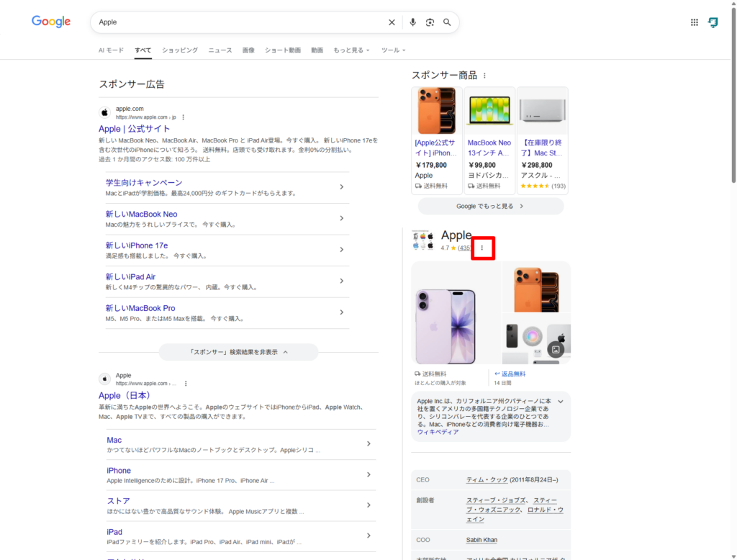Image resolution: width=737 pixels, height=560 pixels.
Task: Click the magnifying glass search button
Action: [x=447, y=22]
